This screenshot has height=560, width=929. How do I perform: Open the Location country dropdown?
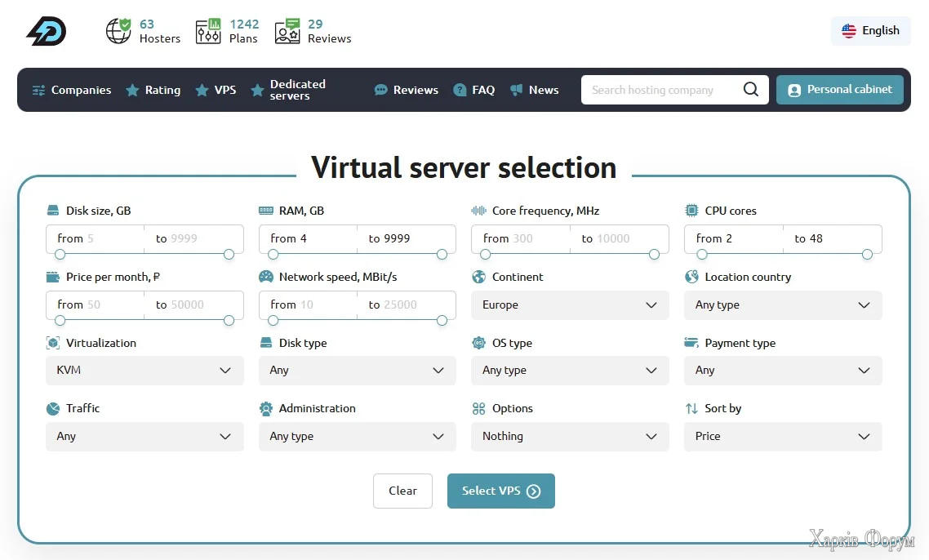[782, 305]
